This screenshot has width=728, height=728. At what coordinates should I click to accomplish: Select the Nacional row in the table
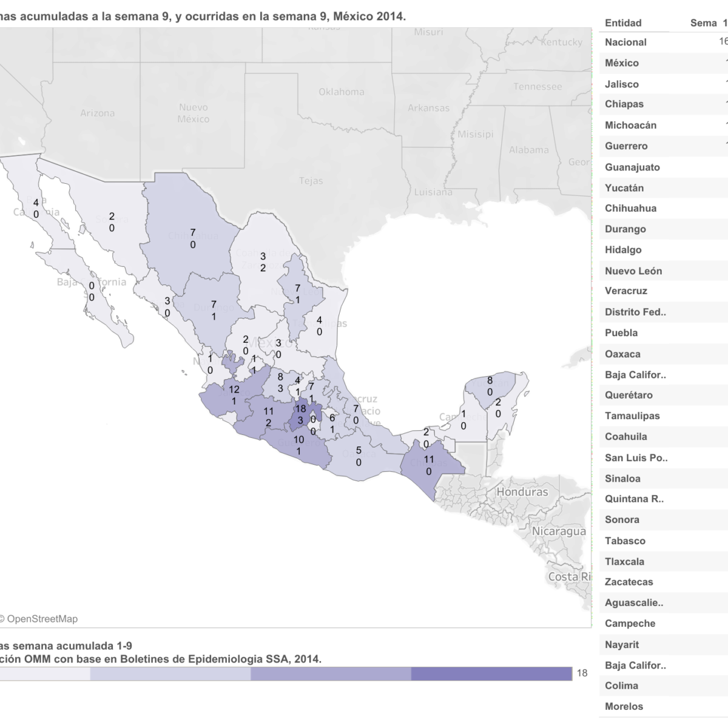pyautogui.click(x=625, y=42)
